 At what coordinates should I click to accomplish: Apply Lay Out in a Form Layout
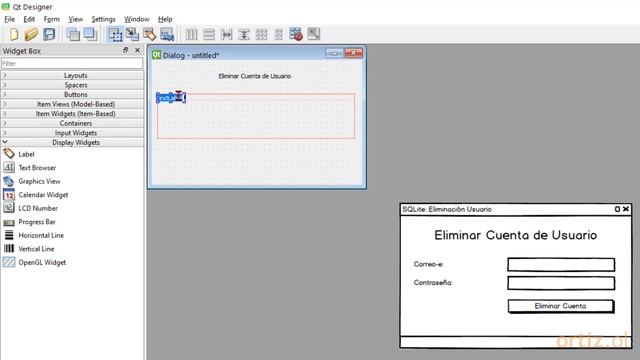[278, 34]
